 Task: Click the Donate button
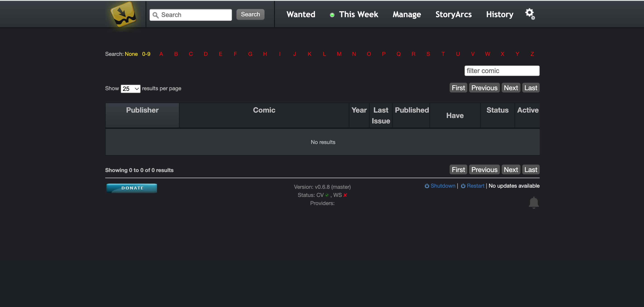[x=131, y=188]
